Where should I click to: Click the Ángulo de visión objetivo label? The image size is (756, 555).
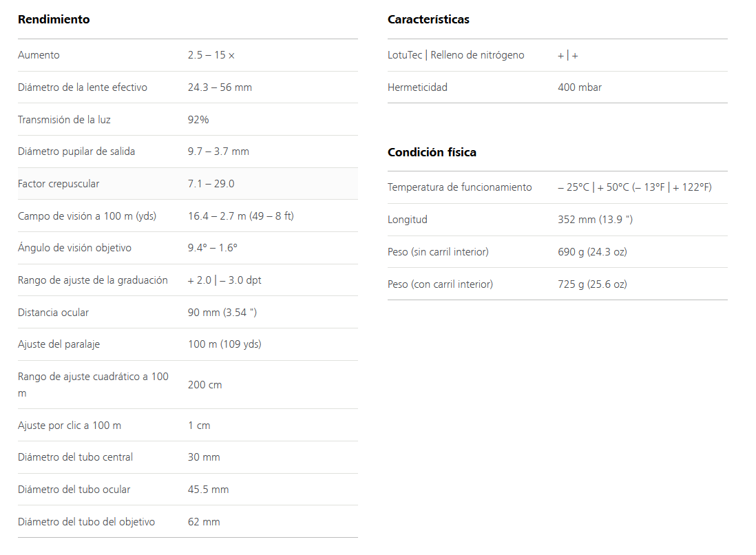tap(74, 248)
